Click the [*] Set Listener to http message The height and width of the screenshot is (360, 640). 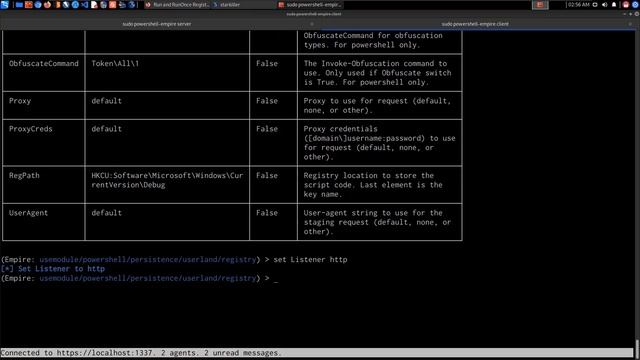(53, 269)
